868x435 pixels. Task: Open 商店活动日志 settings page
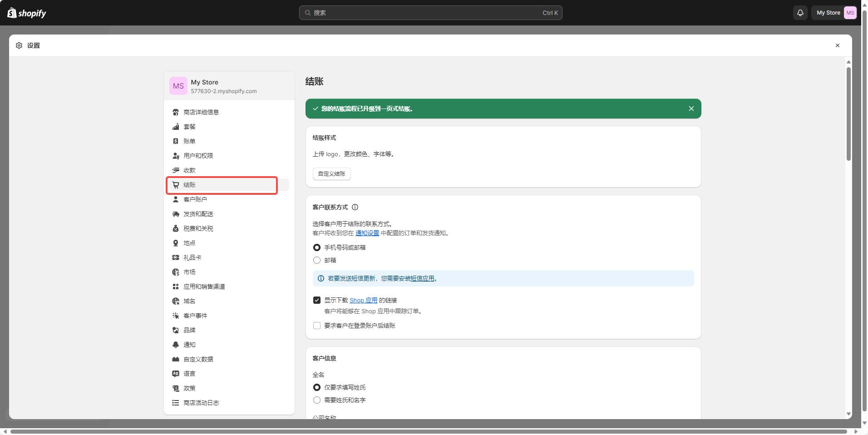[x=229, y=403]
